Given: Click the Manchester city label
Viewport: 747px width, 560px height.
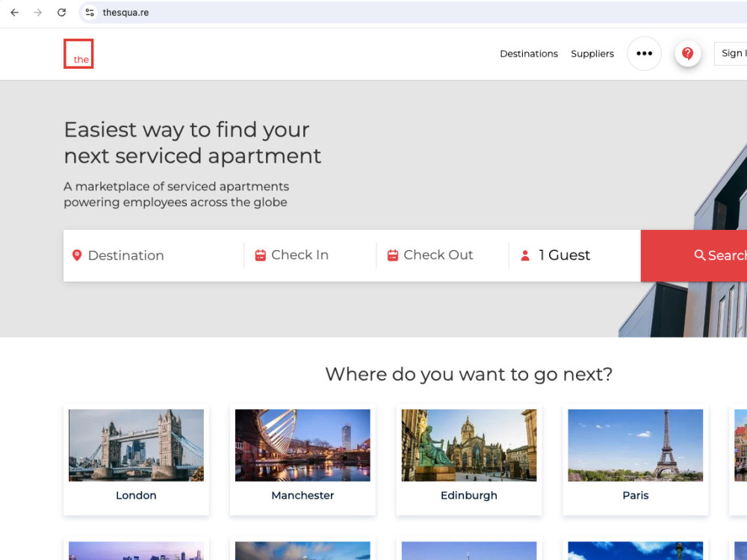Looking at the screenshot, I should pyautogui.click(x=303, y=495).
